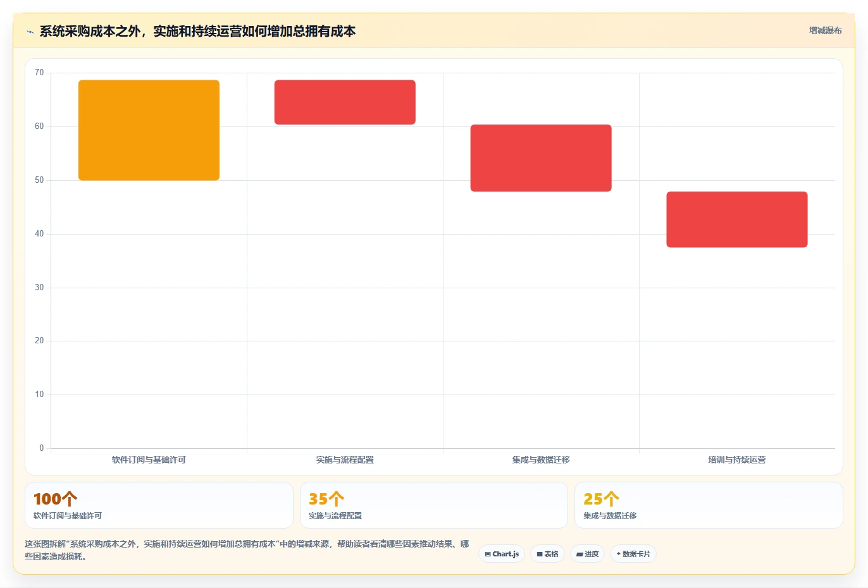Select the red 培训与持续运营 bar
The width and height of the screenshot is (868, 588).
pos(737,219)
